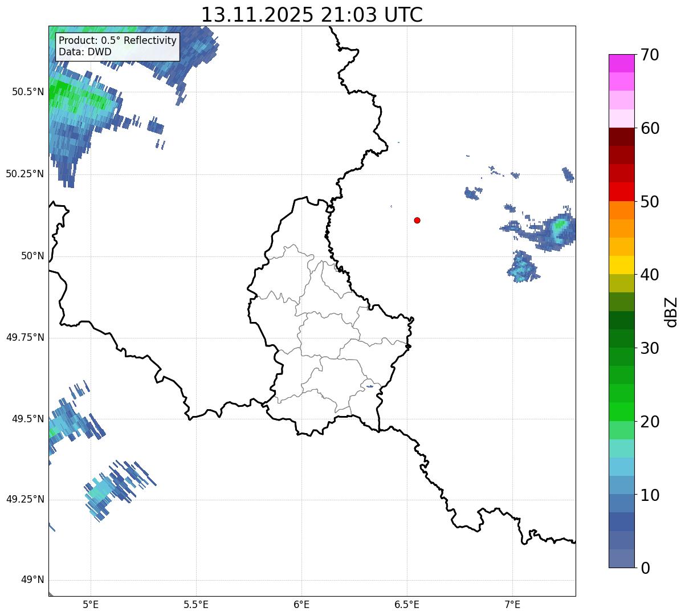Click the yellow colorbar swatch near 40

tap(622, 266)
